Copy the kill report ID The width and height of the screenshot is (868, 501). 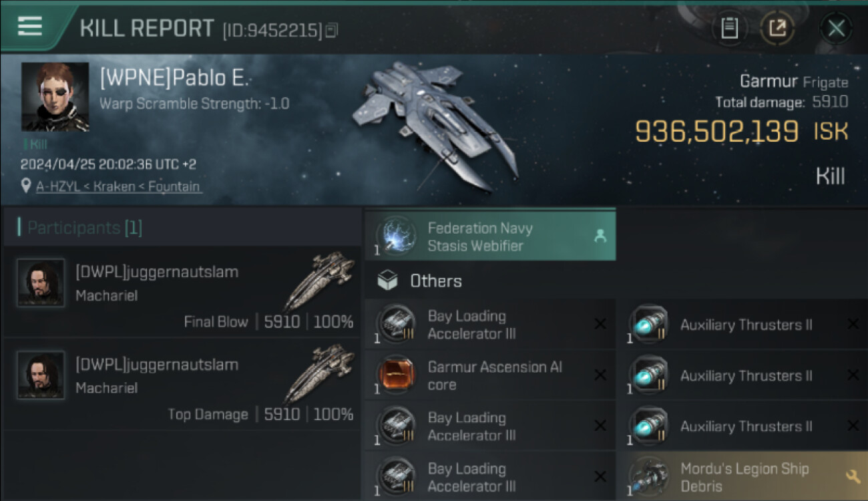tap(332, 30)
